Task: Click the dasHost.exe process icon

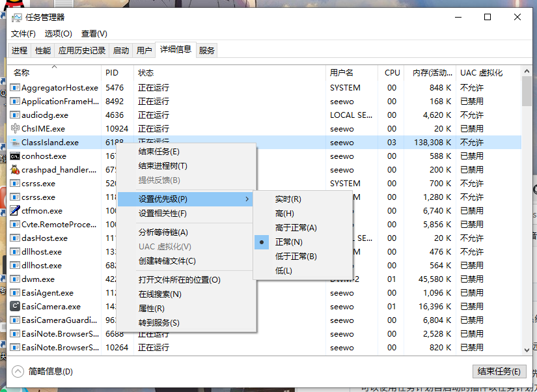Action: tap(15, 238)
